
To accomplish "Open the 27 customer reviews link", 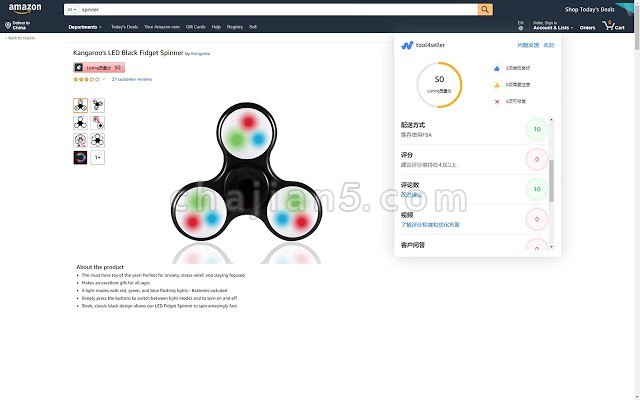I will 132,79.
